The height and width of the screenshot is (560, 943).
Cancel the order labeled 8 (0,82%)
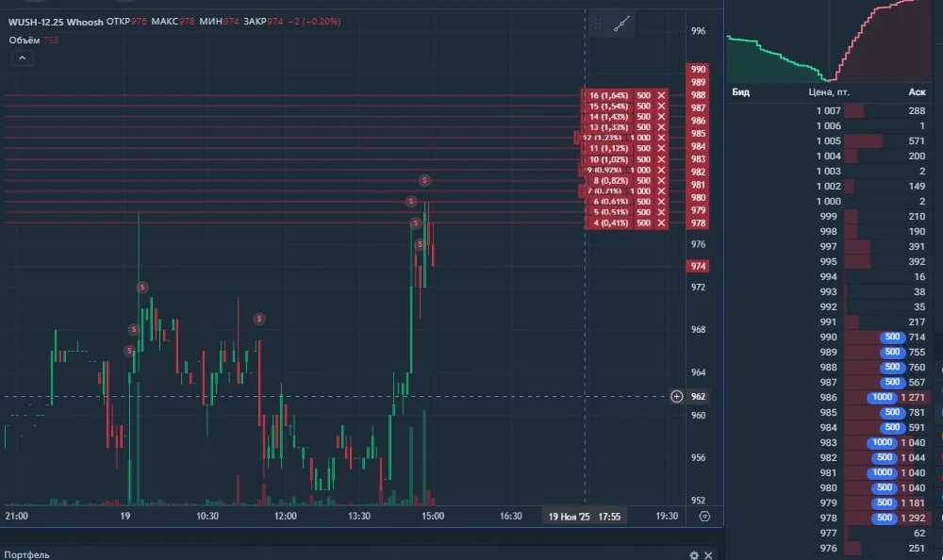coord(661,180)
